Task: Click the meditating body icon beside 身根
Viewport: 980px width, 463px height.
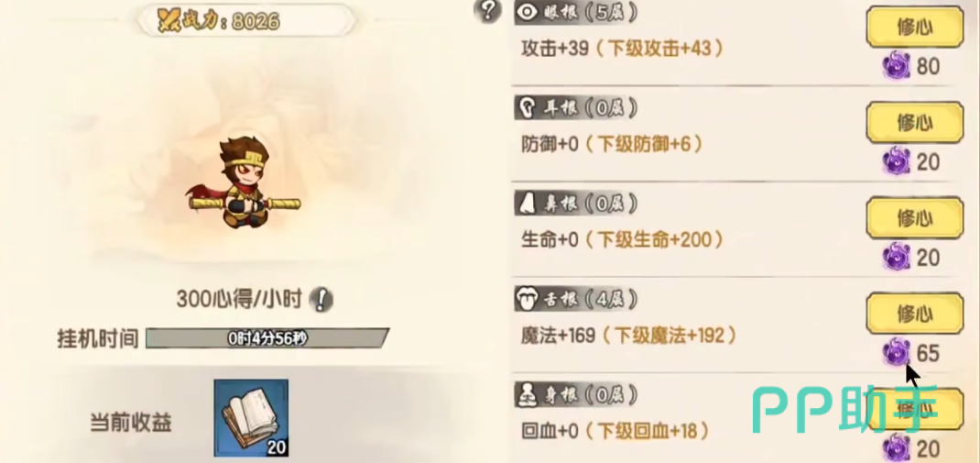Action: (x=527, y=395)
